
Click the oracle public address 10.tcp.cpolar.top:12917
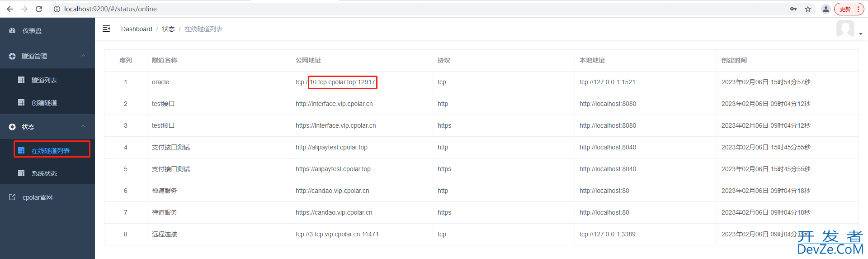tap(342, 82)
